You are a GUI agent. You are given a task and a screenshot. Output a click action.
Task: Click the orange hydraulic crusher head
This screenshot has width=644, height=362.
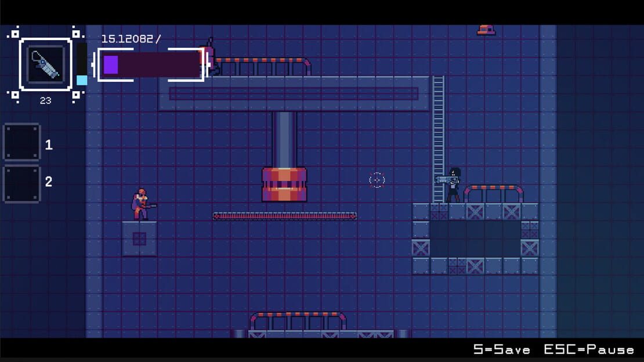point(284,184)
